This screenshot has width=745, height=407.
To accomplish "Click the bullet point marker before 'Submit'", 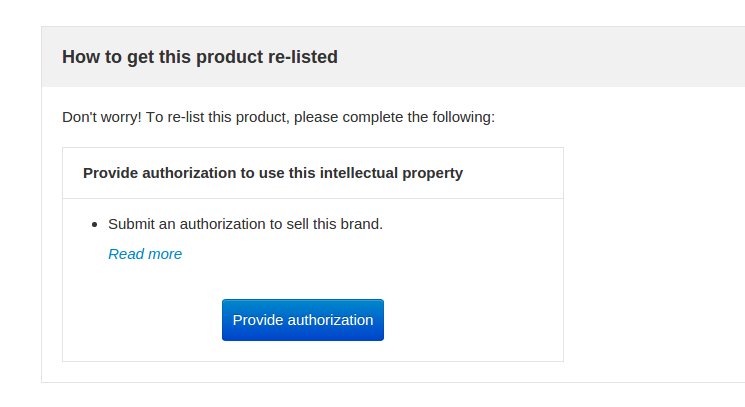I will (94, 225).
